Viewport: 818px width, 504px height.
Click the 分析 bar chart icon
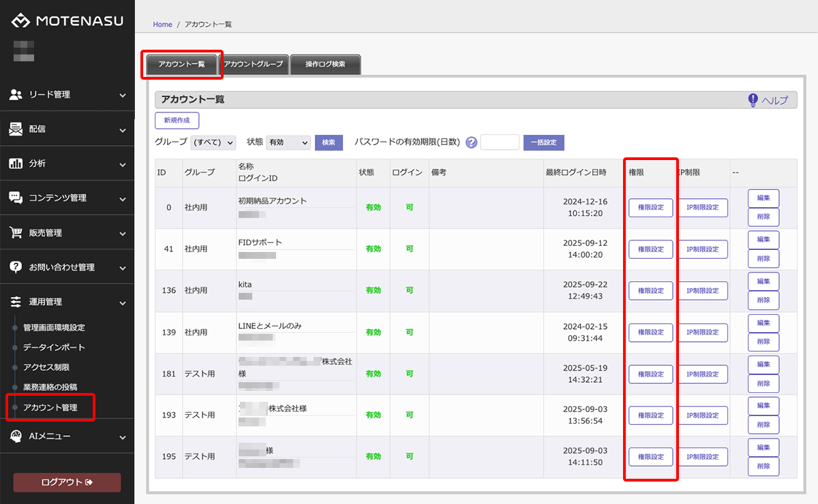click(16, 163)
